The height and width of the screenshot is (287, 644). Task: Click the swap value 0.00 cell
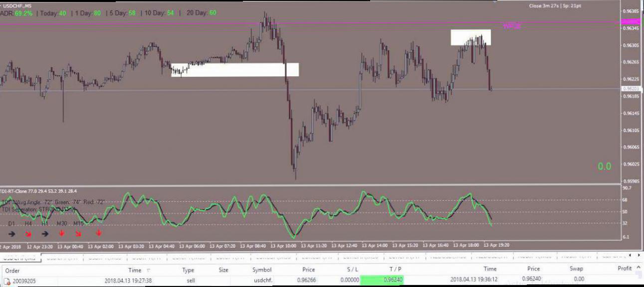(579, 280)
